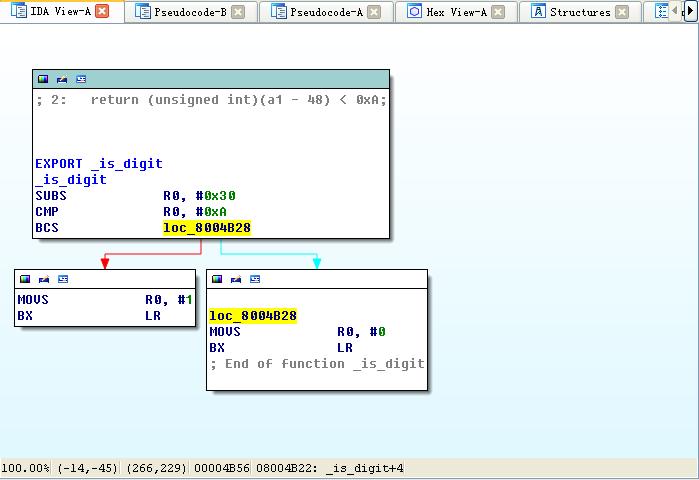Click the 'R0, #0' operand
Viewport: 699px width, 480px height.
click(362, 332)
